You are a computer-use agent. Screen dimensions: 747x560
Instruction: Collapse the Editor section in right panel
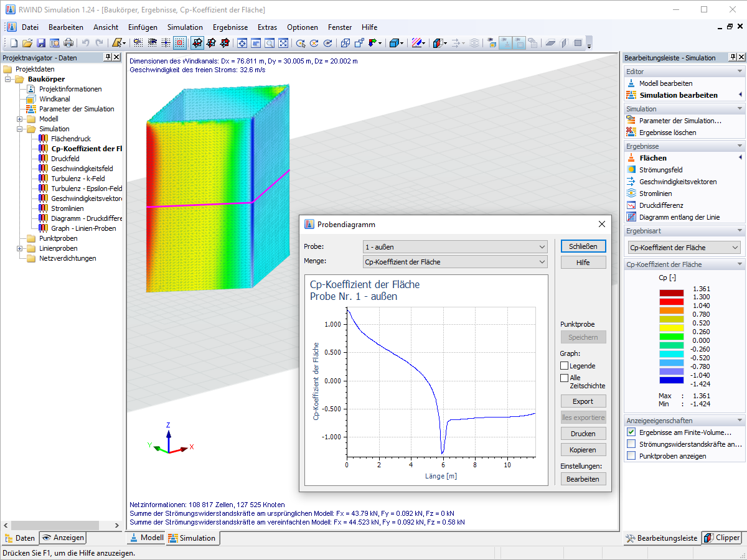[x=740, y=72]
